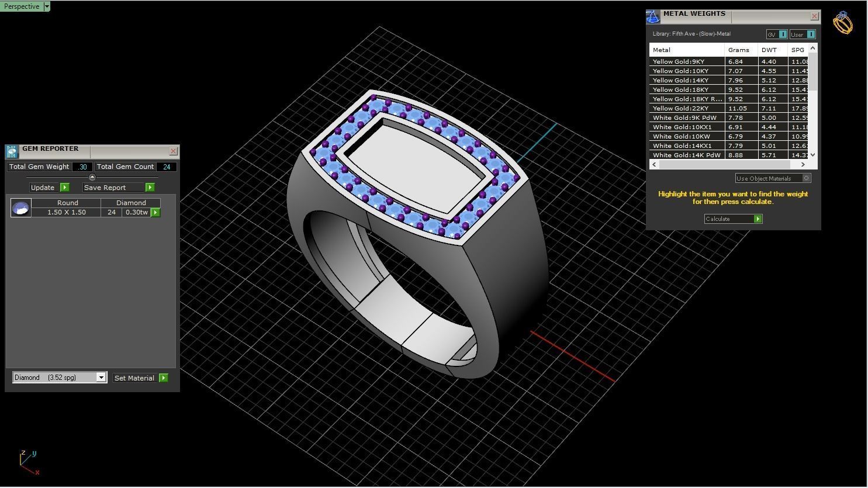Click green arrow next to Update
This screenshot has width=868, height=488.
[x=65, y=188]
